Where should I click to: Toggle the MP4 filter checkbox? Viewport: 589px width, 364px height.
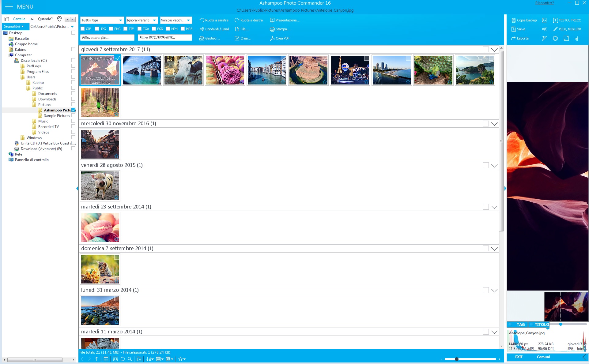point(168,29)
